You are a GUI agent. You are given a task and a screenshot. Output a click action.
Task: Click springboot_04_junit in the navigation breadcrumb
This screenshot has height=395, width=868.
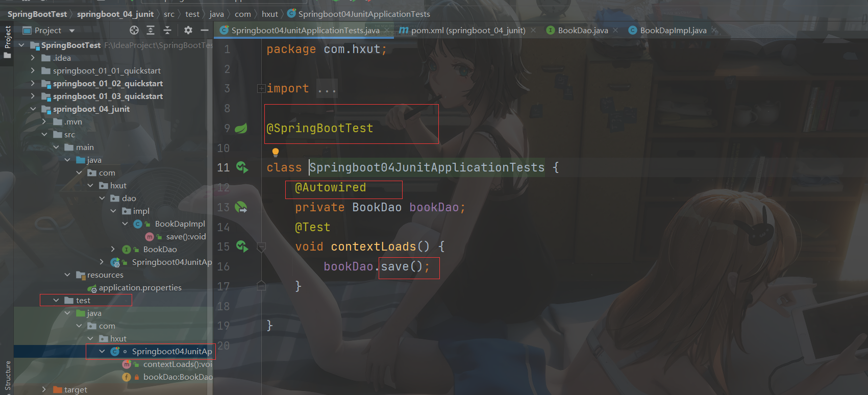(115, 14)
